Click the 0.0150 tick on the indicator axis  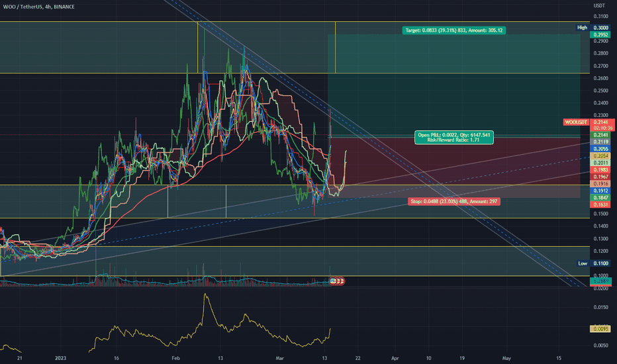(600, 307)
